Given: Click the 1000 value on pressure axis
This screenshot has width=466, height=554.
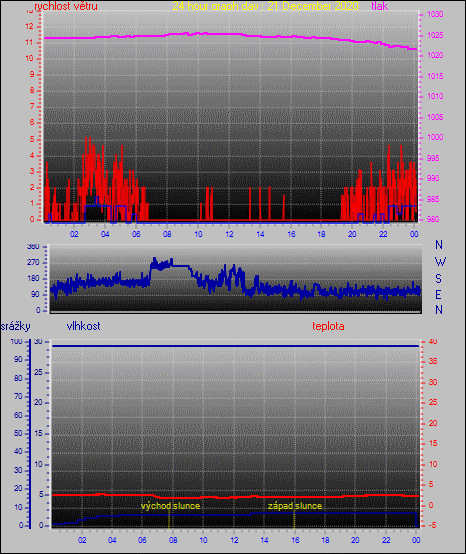Looking at the screenshot, I should pyautogui.click(x=435, y=137).
